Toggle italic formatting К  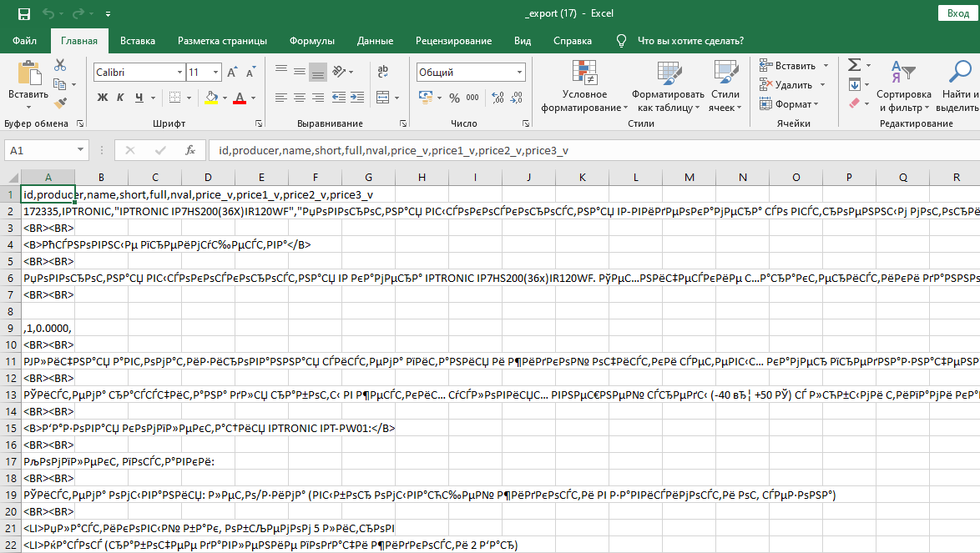121,98
